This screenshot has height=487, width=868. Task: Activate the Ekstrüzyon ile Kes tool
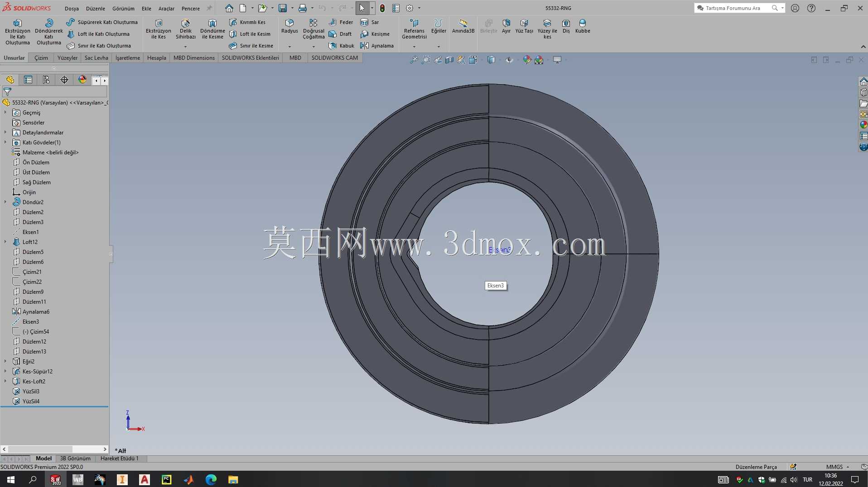[159, 29]
